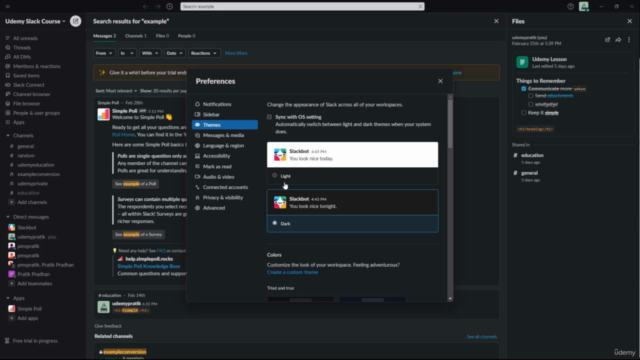Switch to the Channels 1 tab
This screenshot has height=360, width=640.
(136, 36)
